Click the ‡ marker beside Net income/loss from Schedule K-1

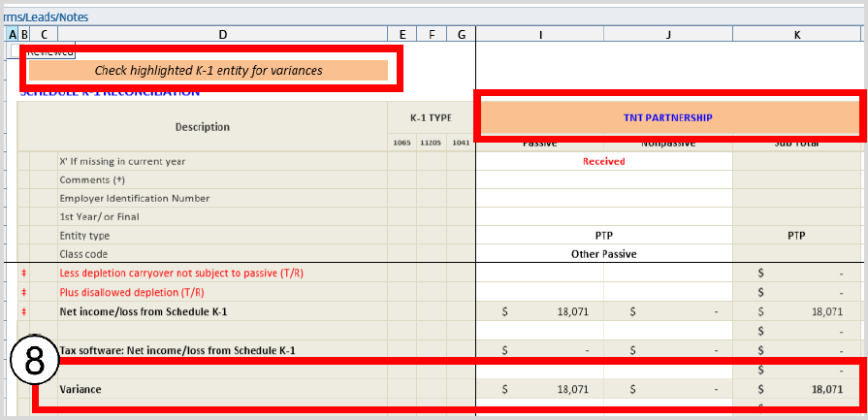[23, 311]
